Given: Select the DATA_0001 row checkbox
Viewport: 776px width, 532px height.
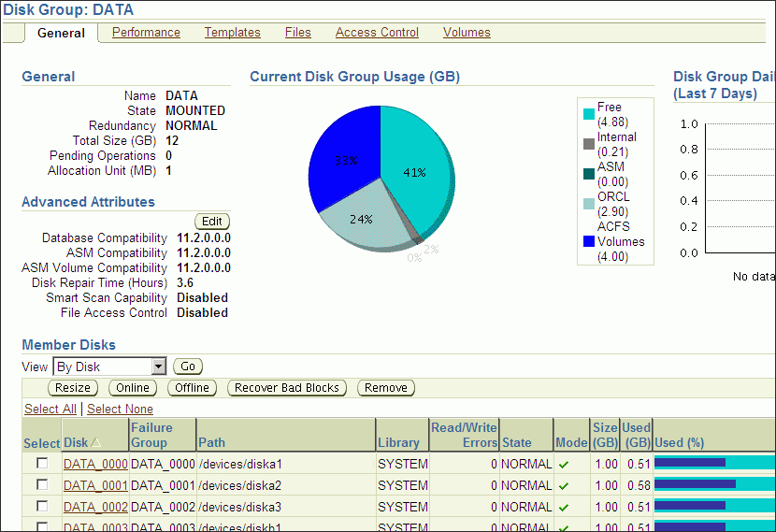Looking at the screenshot, I should point(41,485).
